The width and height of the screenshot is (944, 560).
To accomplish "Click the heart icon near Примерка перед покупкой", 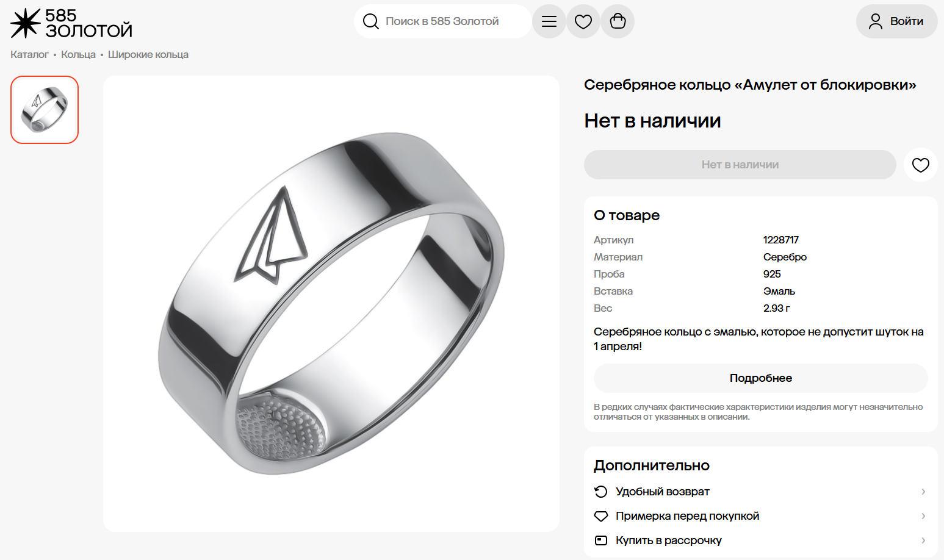I will click(600, 515).
